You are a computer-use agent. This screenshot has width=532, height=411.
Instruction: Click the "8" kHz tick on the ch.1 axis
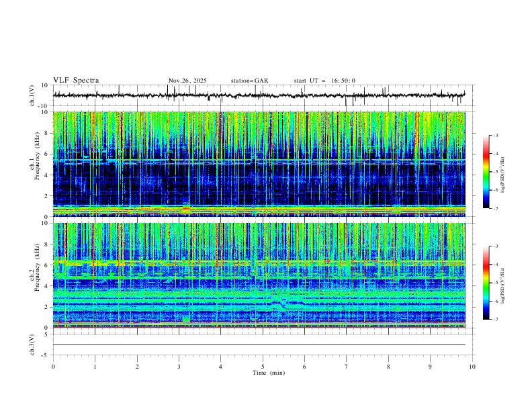point(47,133)
